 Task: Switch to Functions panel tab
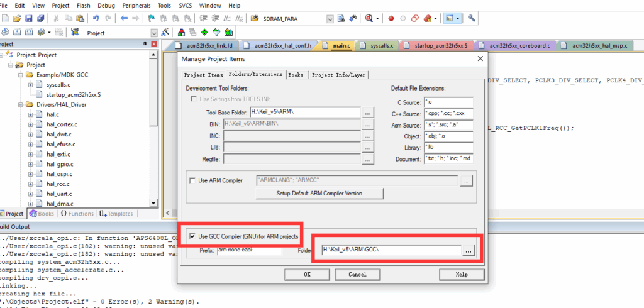pos(77,214)
